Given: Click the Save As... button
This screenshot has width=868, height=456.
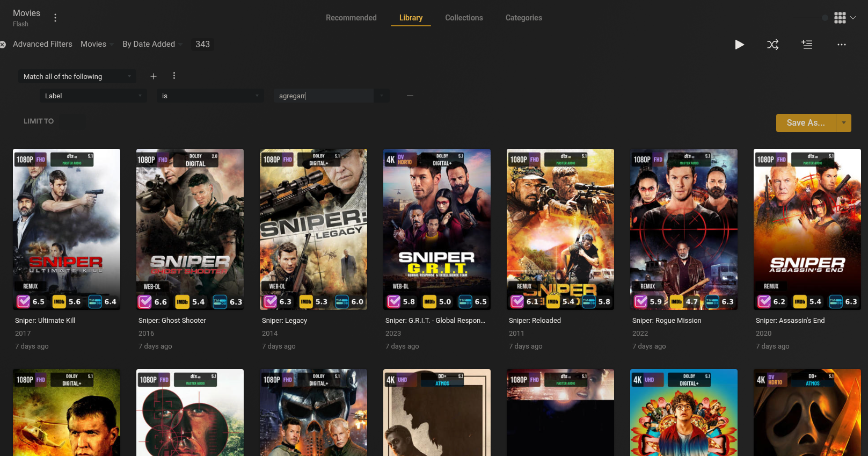Looking at the screenshot, I should (x=806, y=123).
